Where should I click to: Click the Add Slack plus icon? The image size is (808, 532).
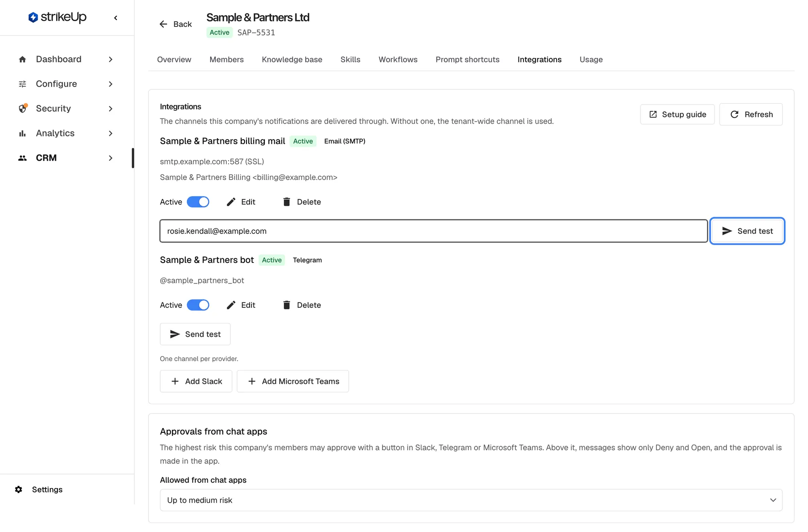pos(175,381)
